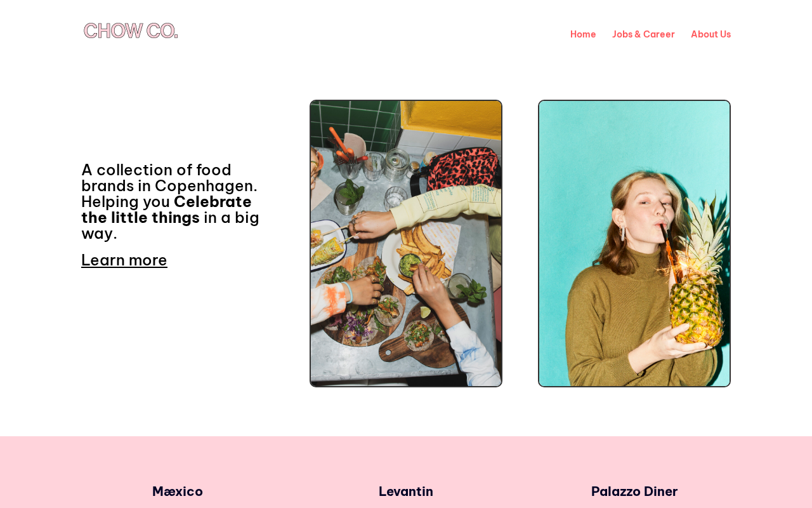The image size is (812, 508).
Task: Open the Mæxico brand heading
Action: (178, 491)
